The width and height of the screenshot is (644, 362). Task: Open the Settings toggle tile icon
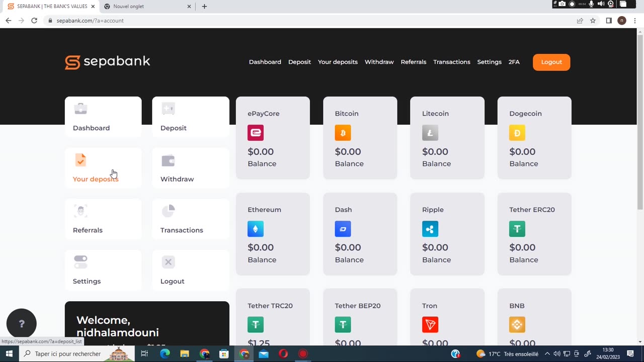[80, 262]
